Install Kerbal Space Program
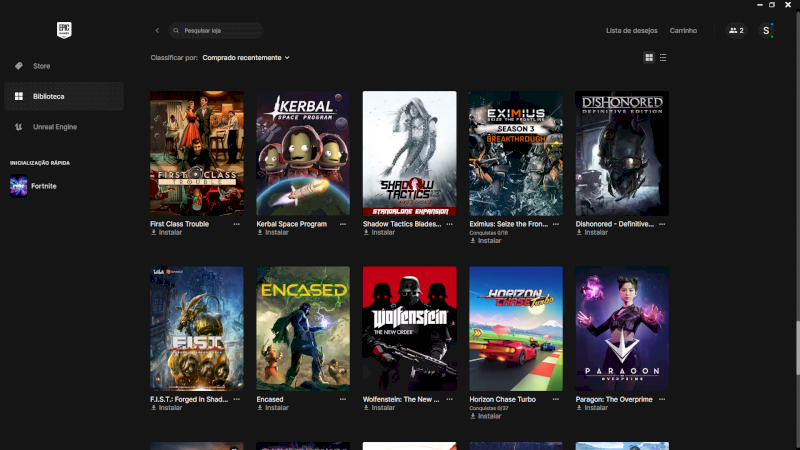Viewport: 800px width, 450px height. point(273,233)
